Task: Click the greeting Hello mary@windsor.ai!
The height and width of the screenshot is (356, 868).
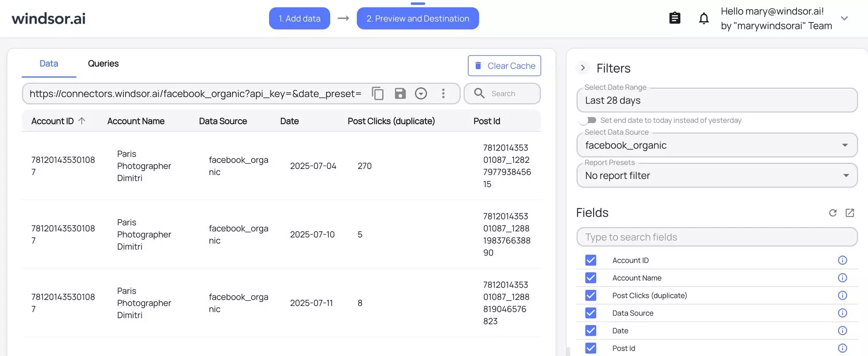Action: tap(772, 11)
